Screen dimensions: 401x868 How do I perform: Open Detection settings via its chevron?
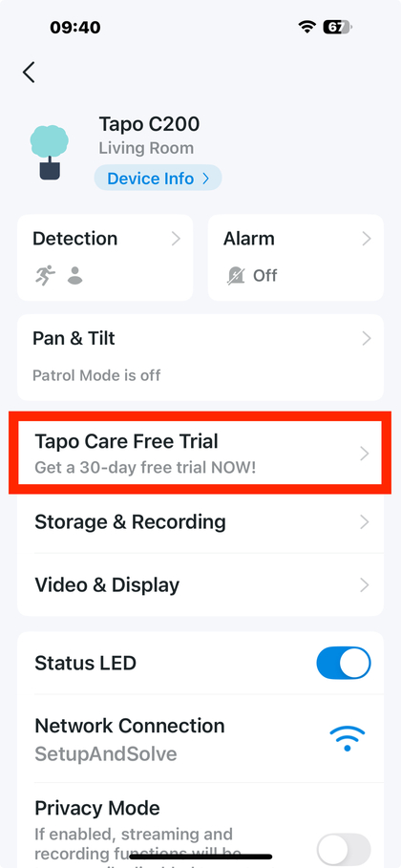pyautogui.click(x=176, y=239)
